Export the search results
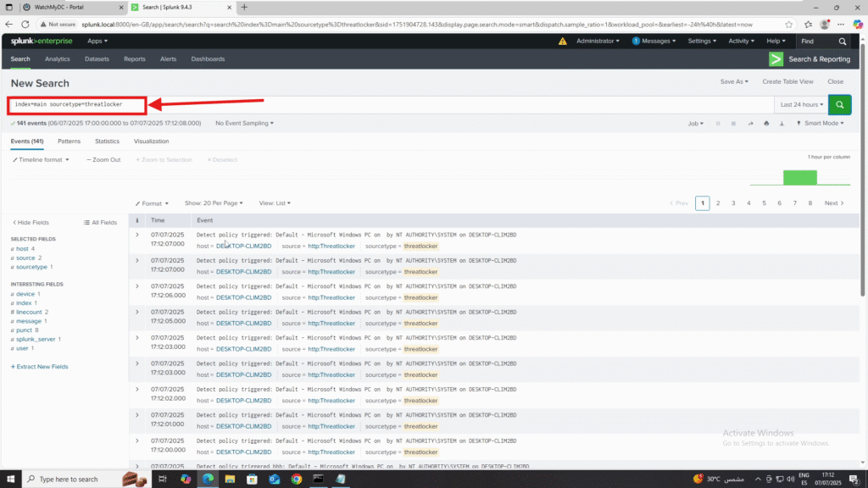 pyautogui.click(x=782, y=124)
